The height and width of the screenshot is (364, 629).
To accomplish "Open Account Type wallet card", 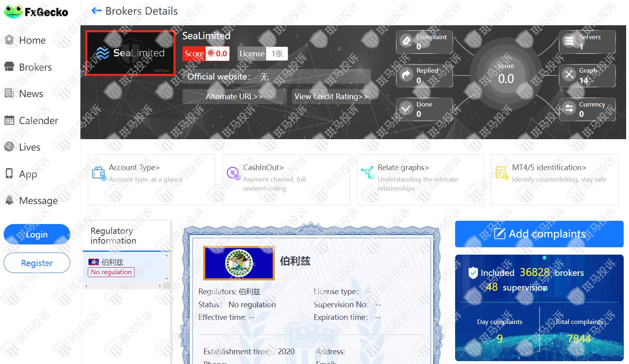I will tap(151, 179).
